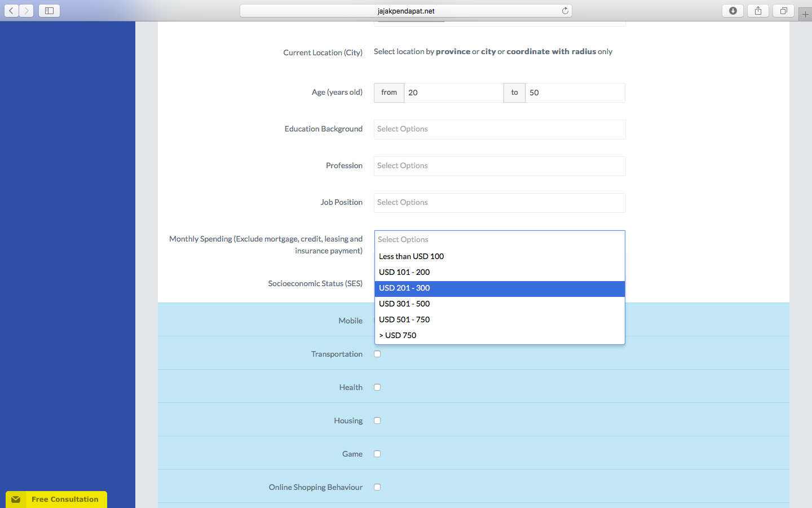Toggle the Safari sidebar
This screenshot has width=812, height=508.
48,10
